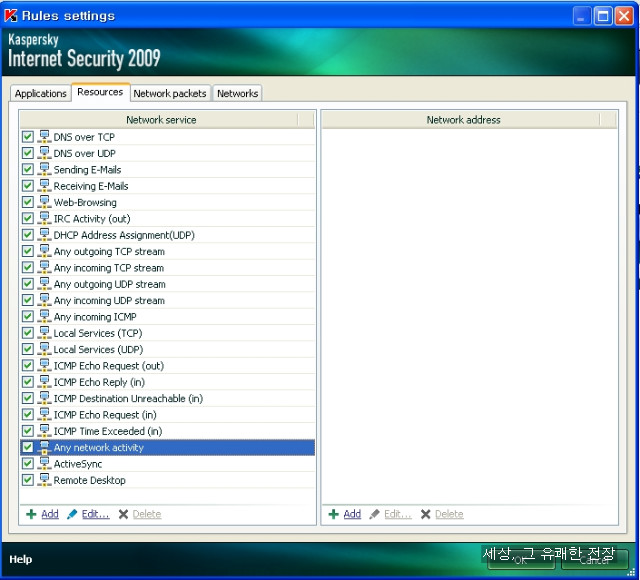The width and height of the screenshot is (640, 580).
Task: Click Edit... link under Network service
Action: (x=96, y=514)
